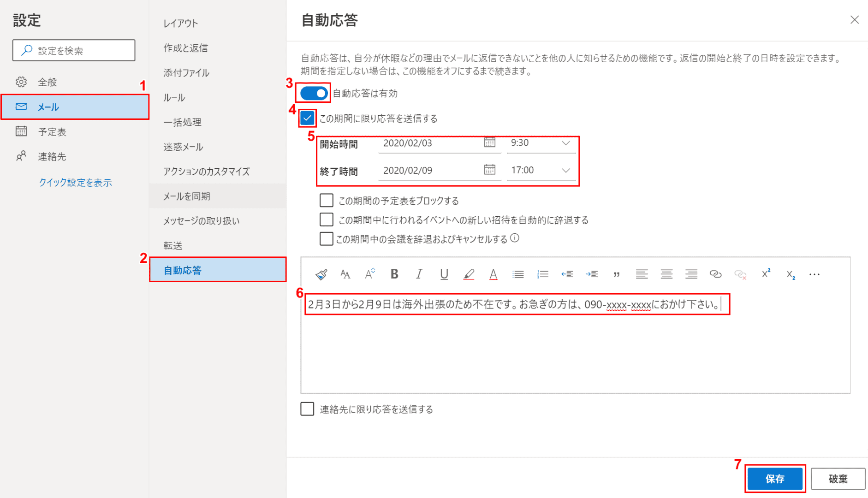
Task: Click the 破棄 discard button
Action: point(838,479)
